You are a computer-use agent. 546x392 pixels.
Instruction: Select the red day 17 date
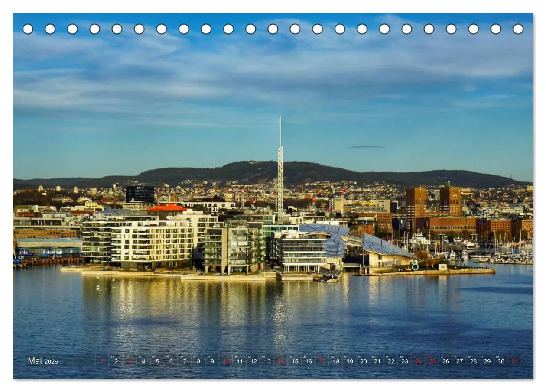(322, 361)
